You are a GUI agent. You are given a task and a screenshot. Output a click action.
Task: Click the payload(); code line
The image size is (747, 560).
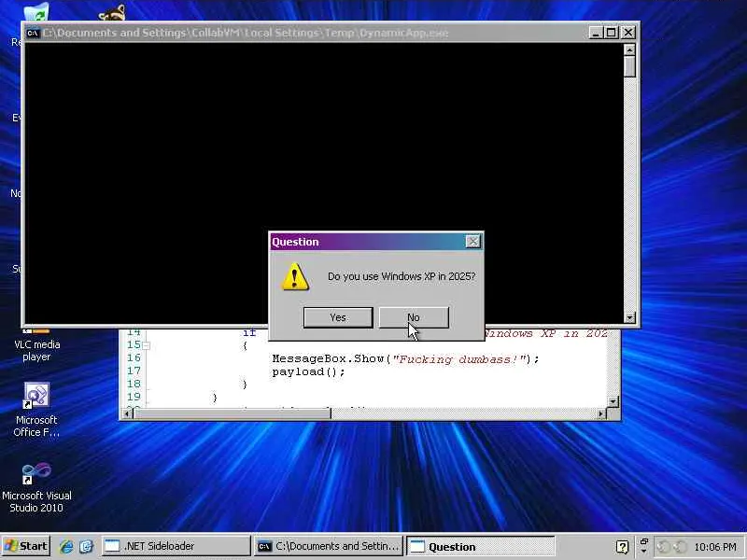[308, 371]
